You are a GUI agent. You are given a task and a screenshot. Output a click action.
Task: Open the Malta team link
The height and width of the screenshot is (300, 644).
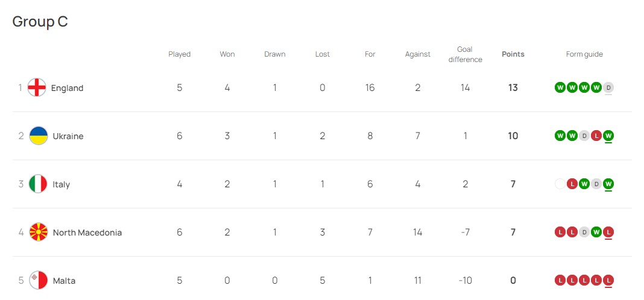click(x=64, y=281)
